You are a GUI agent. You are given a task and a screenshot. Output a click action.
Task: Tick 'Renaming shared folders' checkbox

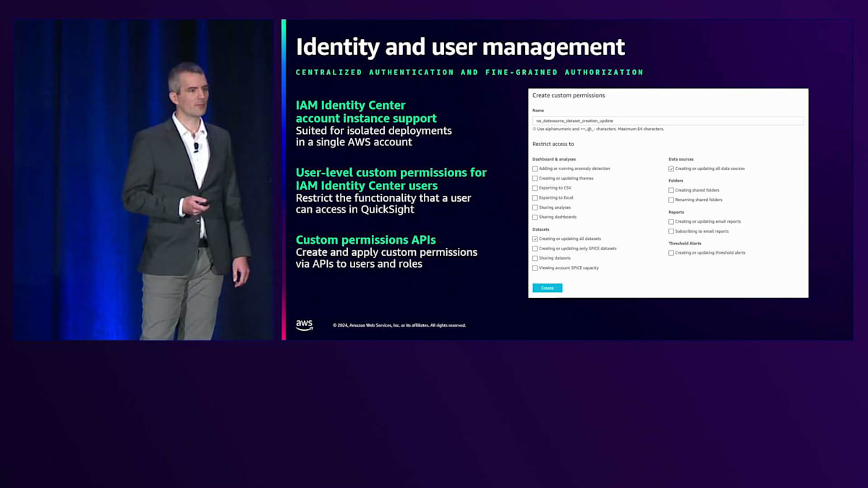(x=671, y=200)
